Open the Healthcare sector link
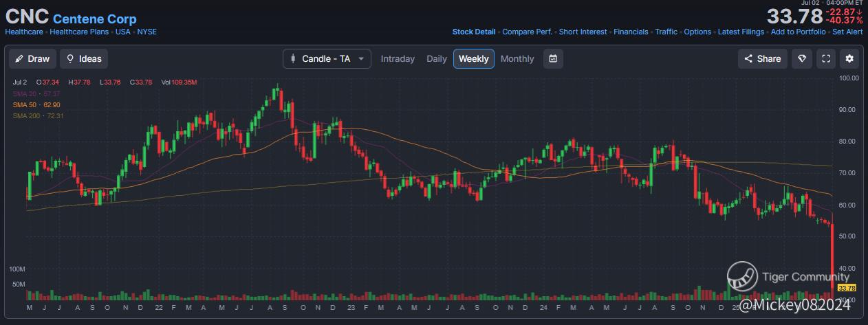The image size is (868, 325). (x=23, y=32)
